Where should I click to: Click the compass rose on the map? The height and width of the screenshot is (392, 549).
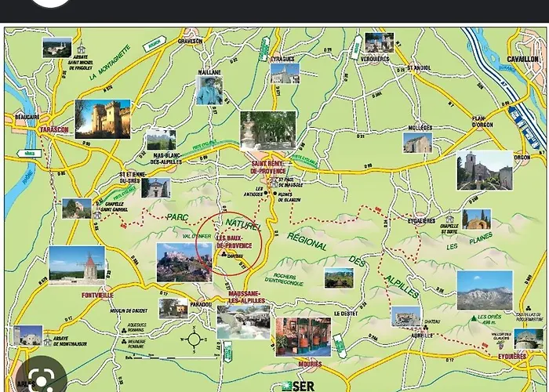(x=194, y=339)
